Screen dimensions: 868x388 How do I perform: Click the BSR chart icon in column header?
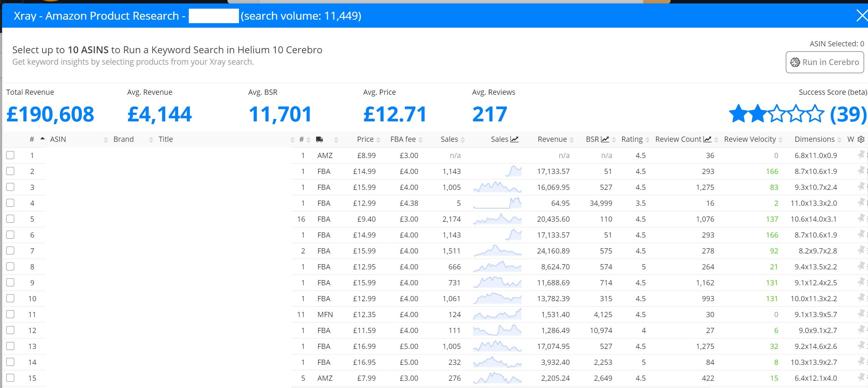[605, 139]
